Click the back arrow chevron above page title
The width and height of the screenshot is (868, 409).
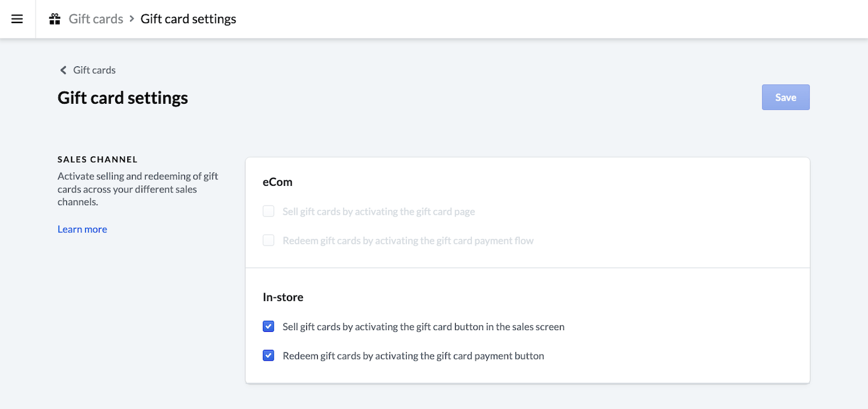click(63, 70)
